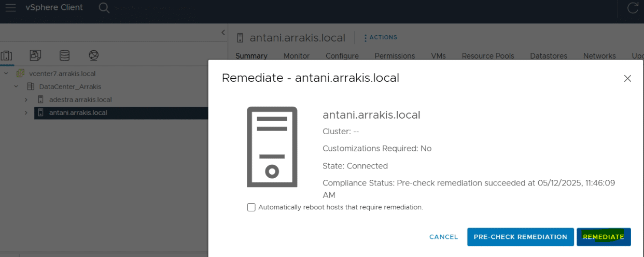
Task: Click the search magnifier icon
Action: [104, 8]
